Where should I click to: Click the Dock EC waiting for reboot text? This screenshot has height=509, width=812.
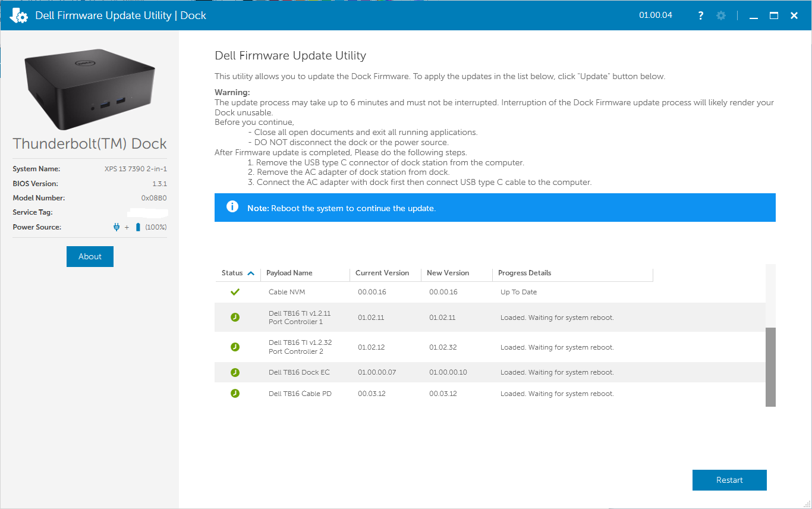(x=557, y=372)
